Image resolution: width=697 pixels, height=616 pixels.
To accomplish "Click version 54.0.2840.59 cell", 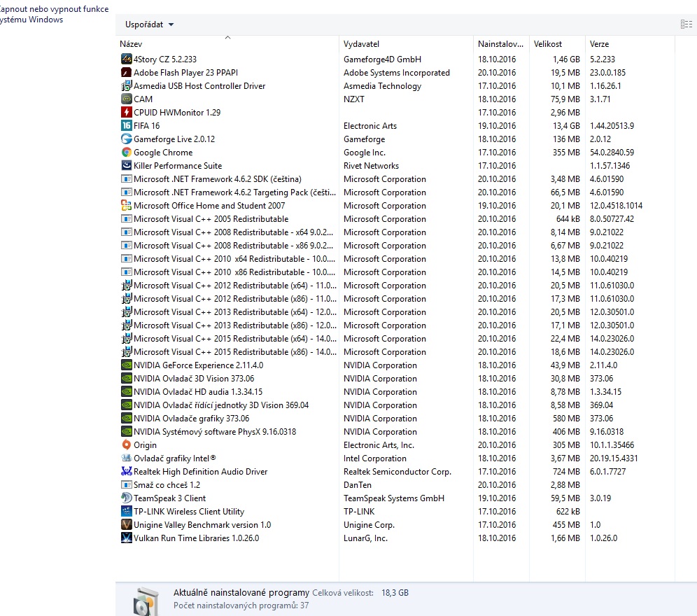I will (612, 153).
